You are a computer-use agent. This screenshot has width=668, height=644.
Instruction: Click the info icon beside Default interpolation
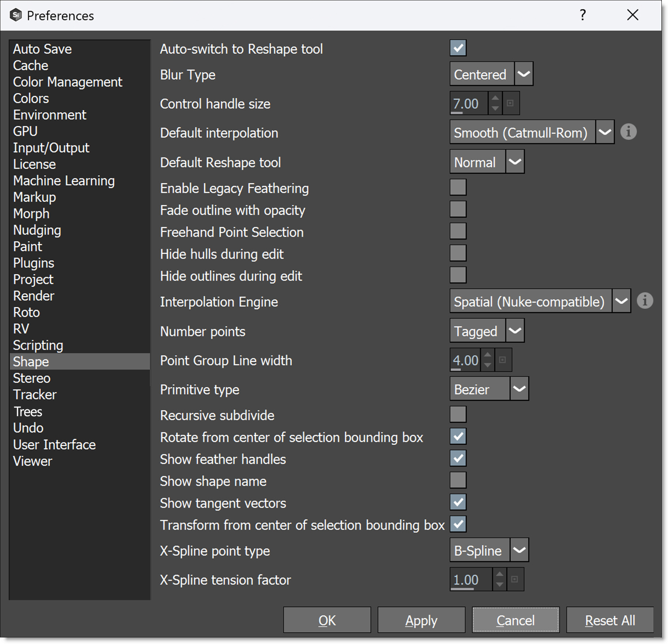click(x=628, y=132)
